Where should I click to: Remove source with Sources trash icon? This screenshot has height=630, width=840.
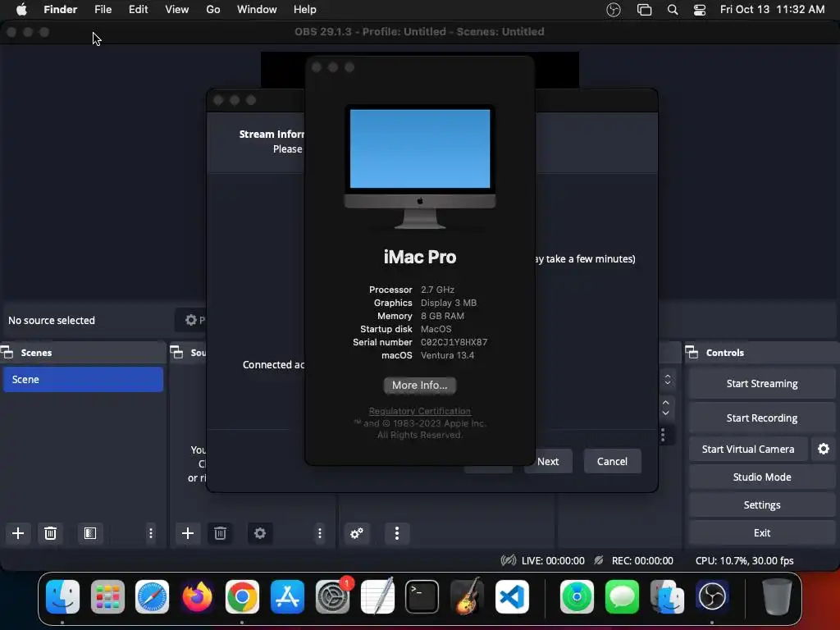pos(220,533)
